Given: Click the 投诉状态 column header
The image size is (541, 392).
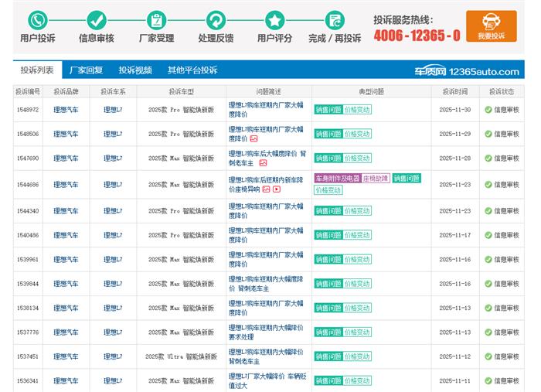Looking at the screenshot, I should coord(502,92).
